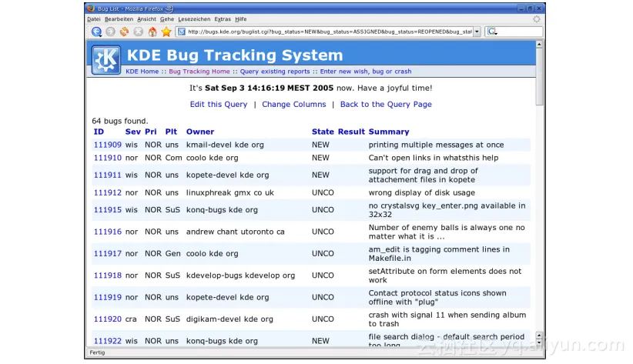
Task: Click the 'Fertig' status bar text
Action: pyautogui.click(x=97, y=352)
